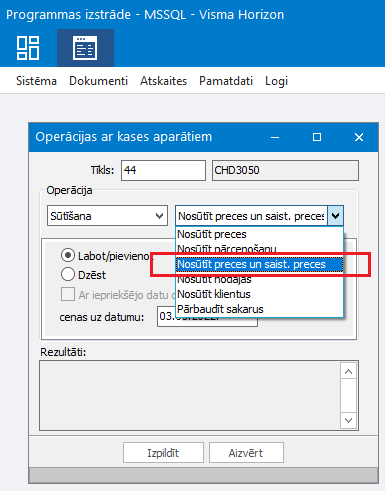Click the Aizvērt button
Viewport: 385px width, 491px height.
tap(246, 453)
